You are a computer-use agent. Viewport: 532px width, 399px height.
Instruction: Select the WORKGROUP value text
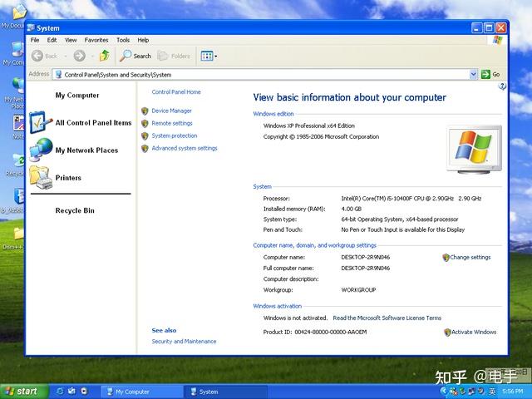click(x=358, y=290)
